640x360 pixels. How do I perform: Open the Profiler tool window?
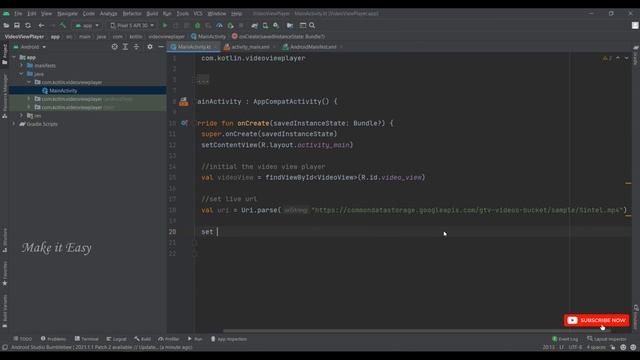(x=169, y=339)
